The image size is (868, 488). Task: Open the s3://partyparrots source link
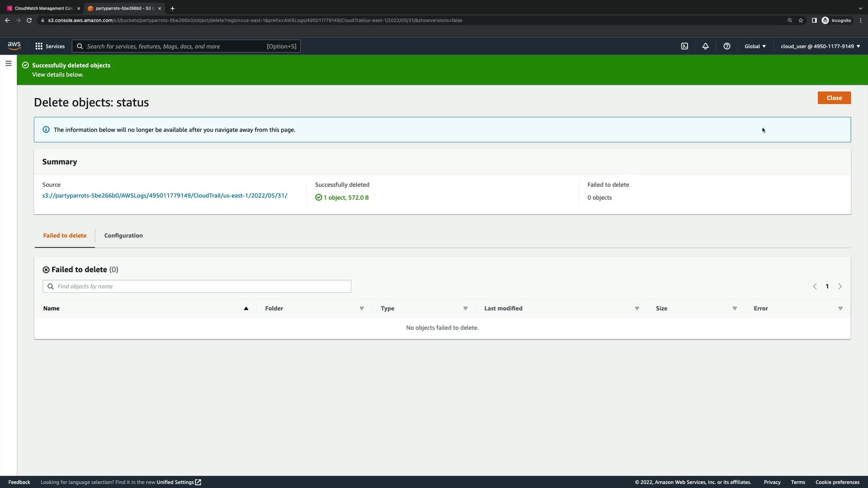165,196
